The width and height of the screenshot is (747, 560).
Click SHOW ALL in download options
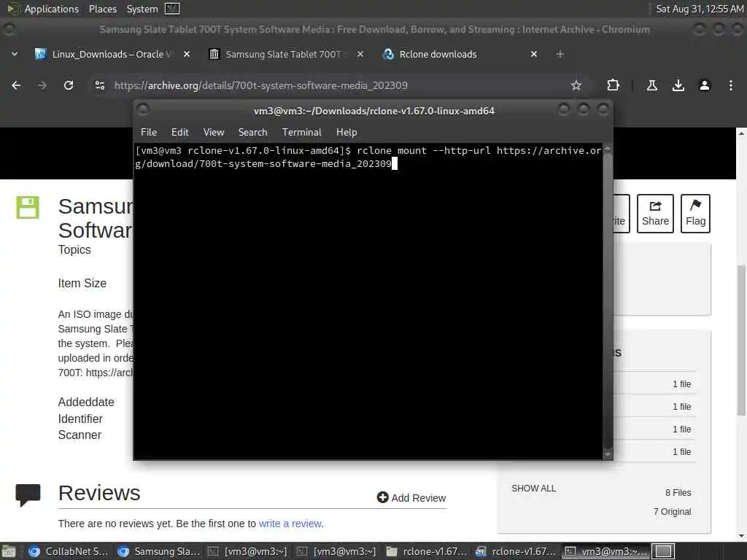coord(533,488)
